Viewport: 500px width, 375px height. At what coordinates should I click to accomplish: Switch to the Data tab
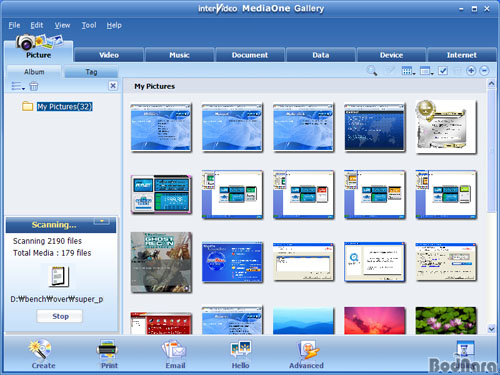(321, 55)
